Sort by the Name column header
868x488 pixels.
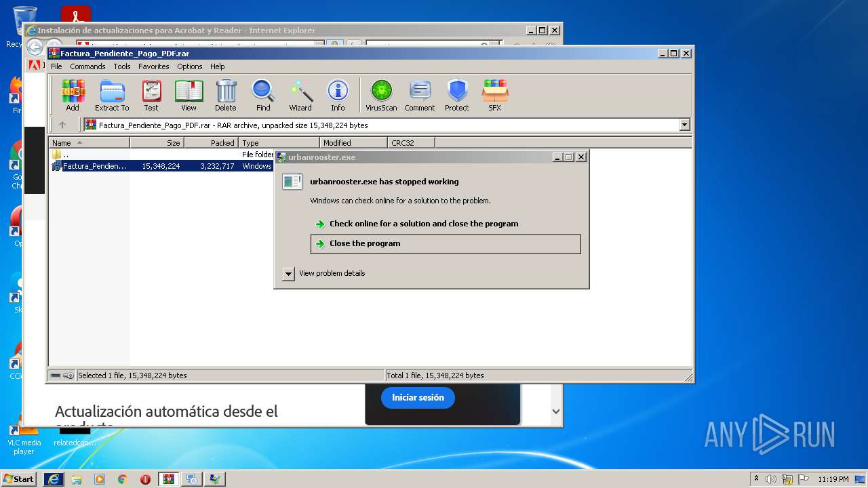(x=89, y=142)
